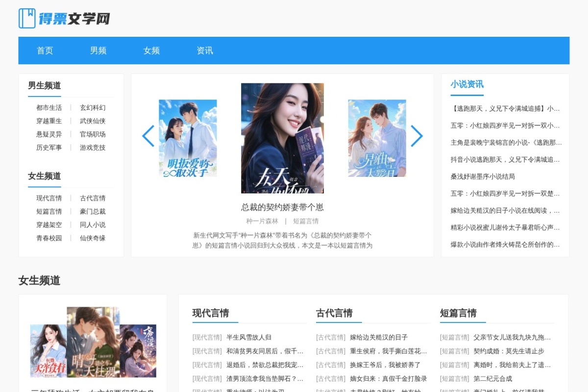This screenshot has height=392, width=588.
Task: Open the 资讯 navigation tab
Action: pos(205,50)
